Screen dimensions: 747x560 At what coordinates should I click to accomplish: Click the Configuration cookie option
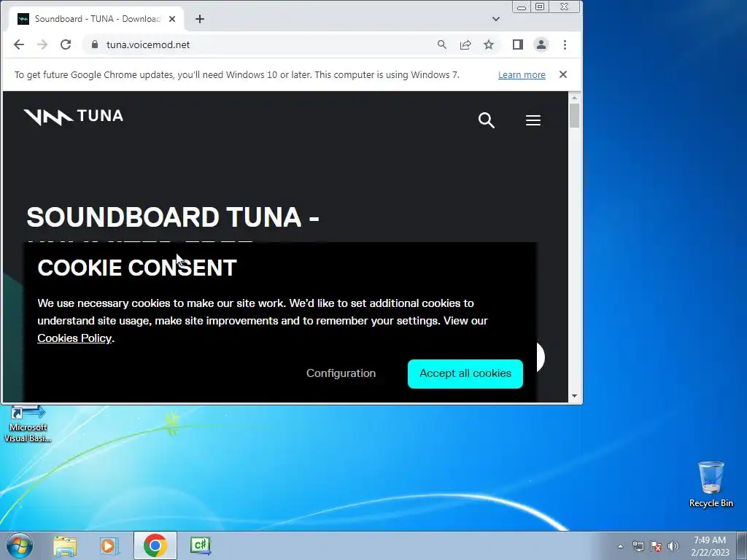click(341, 373)
